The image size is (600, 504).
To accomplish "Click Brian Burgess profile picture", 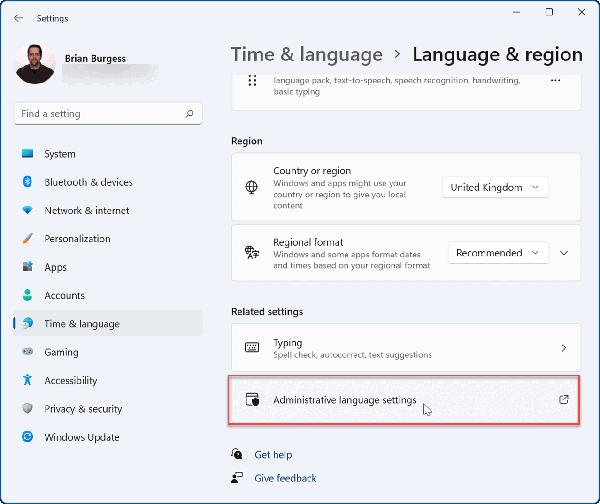I will [34, 64].
